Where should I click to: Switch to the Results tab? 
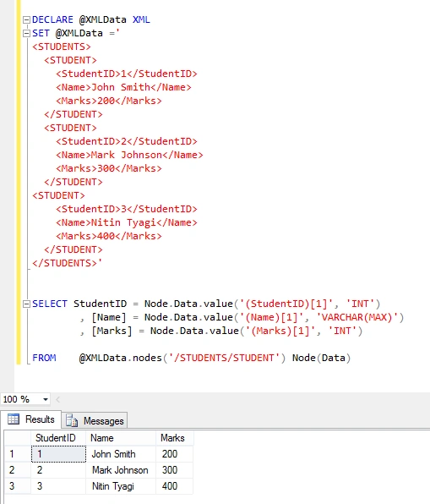click(30, 419)
